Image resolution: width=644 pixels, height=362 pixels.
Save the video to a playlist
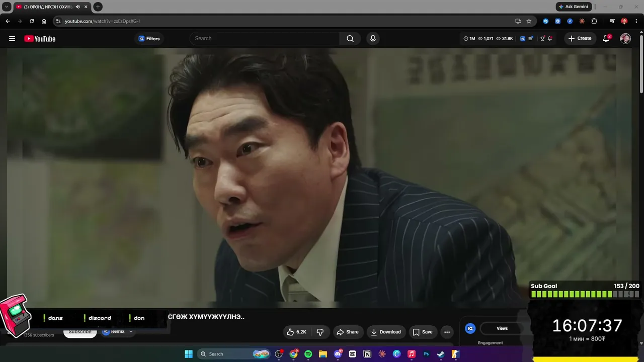[x=423, y=332]
